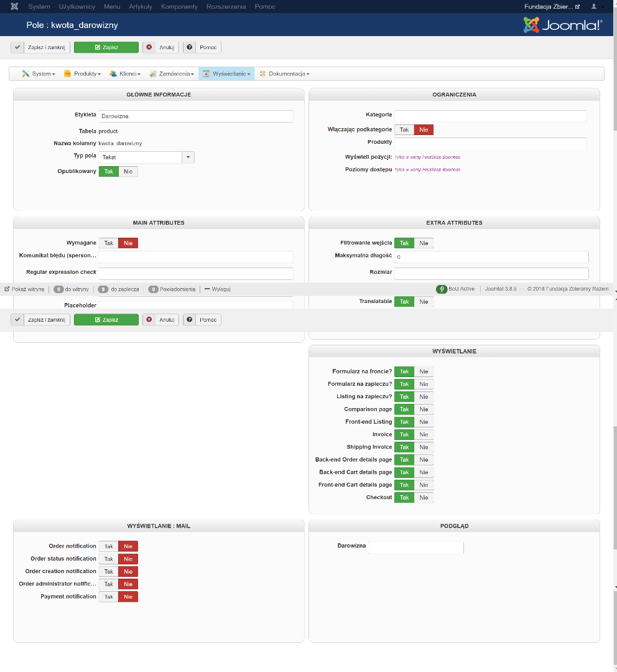Open the Artykuły menu
Viewport: 617px width, 672px height.
tap(141, 6)
